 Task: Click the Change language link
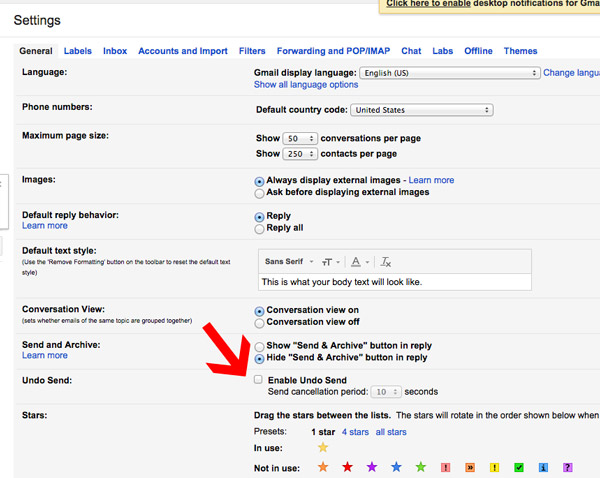click(x=571, y=73)
